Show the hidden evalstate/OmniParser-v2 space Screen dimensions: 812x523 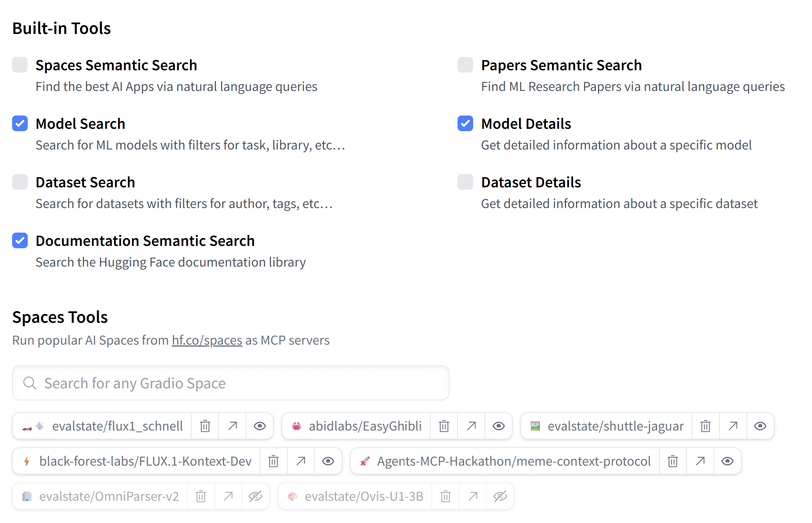(x=256, y=496)
